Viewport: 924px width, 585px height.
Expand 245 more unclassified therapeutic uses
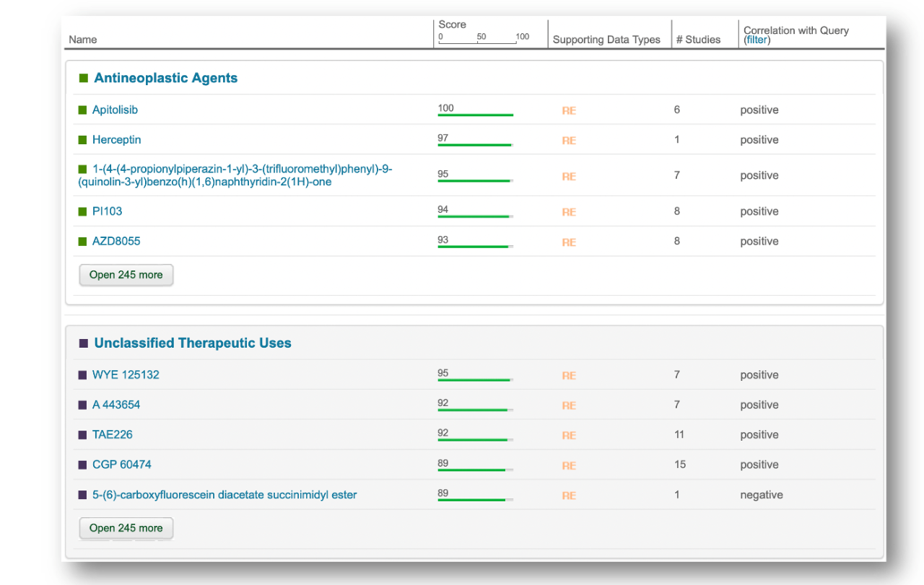click(126, 528)
